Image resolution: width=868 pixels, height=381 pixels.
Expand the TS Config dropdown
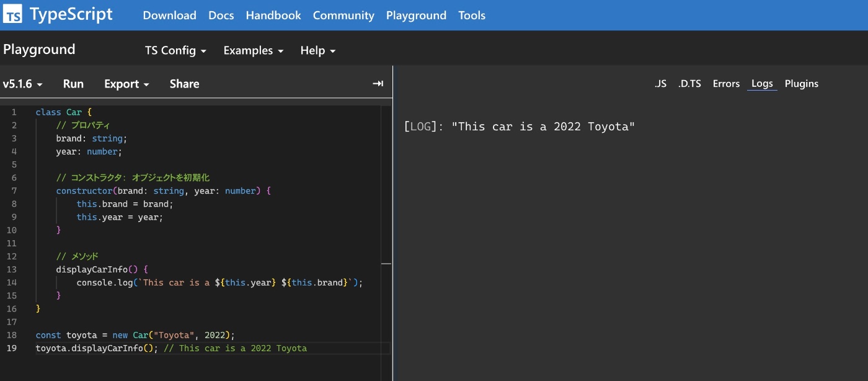(175, 51)
